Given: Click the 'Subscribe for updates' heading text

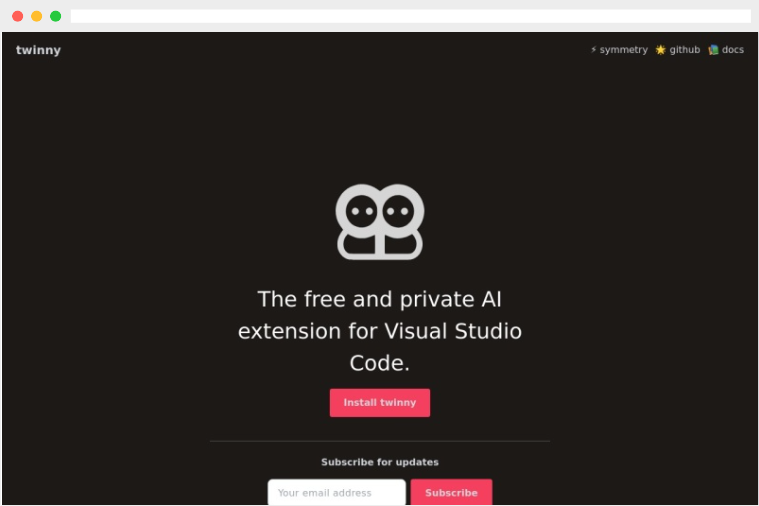Looking at the screenshot, I should pyautogui.click(x=380, y=462).
